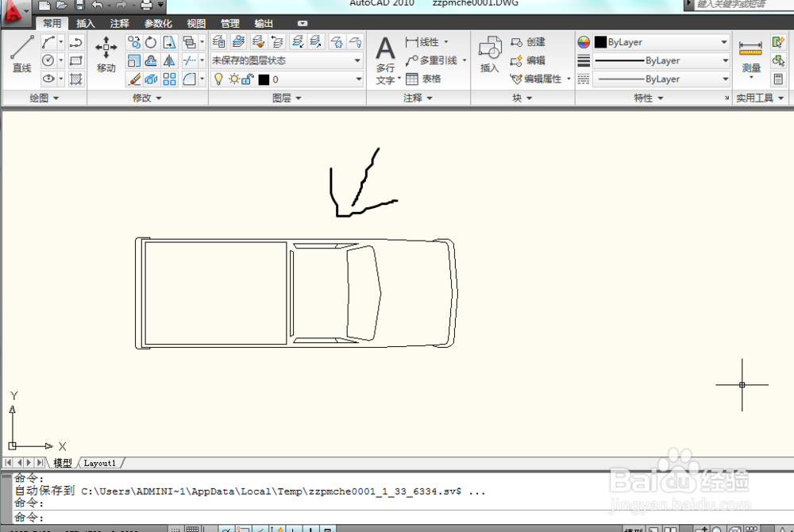The height and width of the screenshot is (532, 794).
Task: Select the Circle drawing tool
Action: 48,60
